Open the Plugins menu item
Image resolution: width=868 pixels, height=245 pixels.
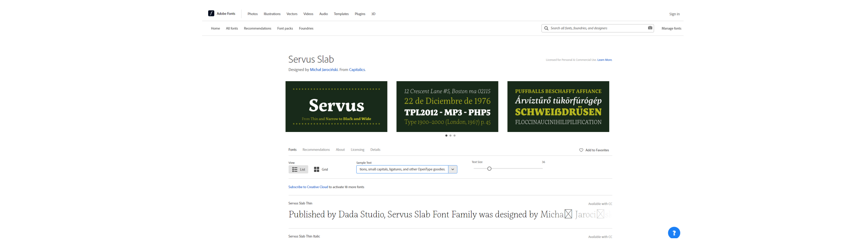(x=360, y=14)
